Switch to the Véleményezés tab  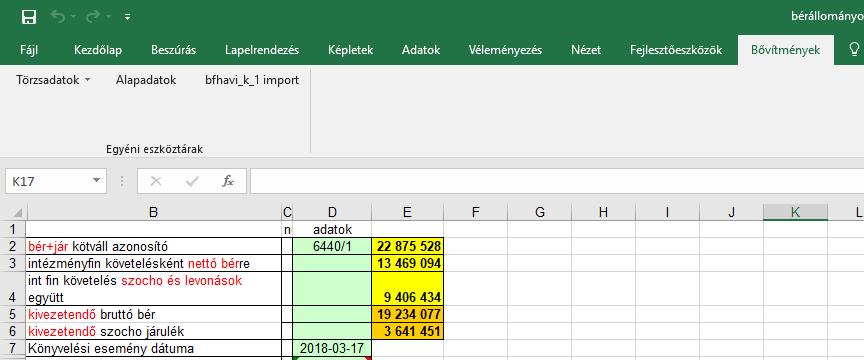click(x=505, y=50)
